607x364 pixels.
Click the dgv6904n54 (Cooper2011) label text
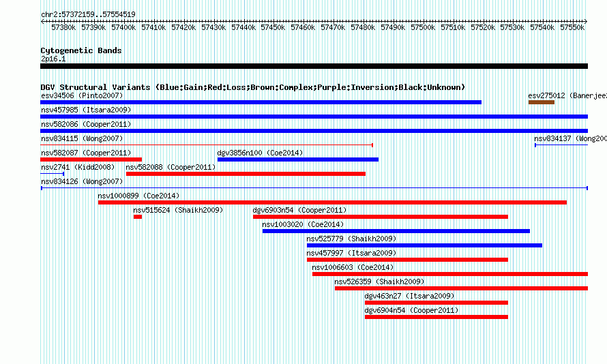point(411,310)
